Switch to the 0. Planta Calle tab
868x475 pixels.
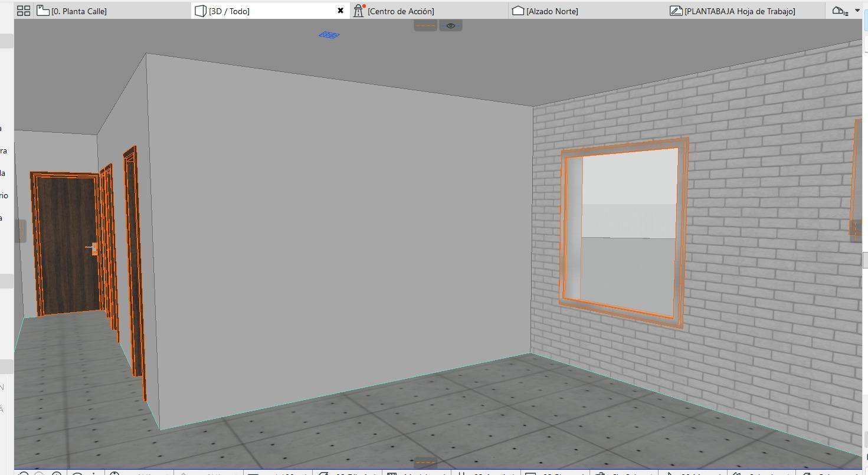point(79,11)
